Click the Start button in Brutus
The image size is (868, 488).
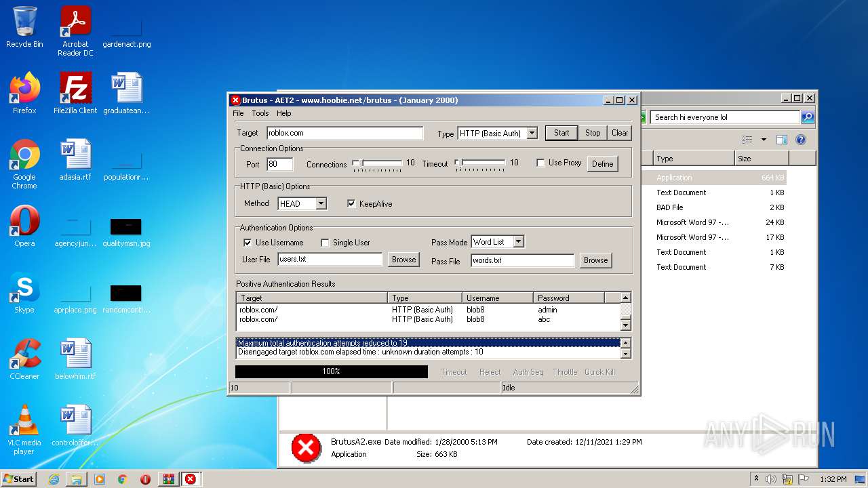coord(561,133)
